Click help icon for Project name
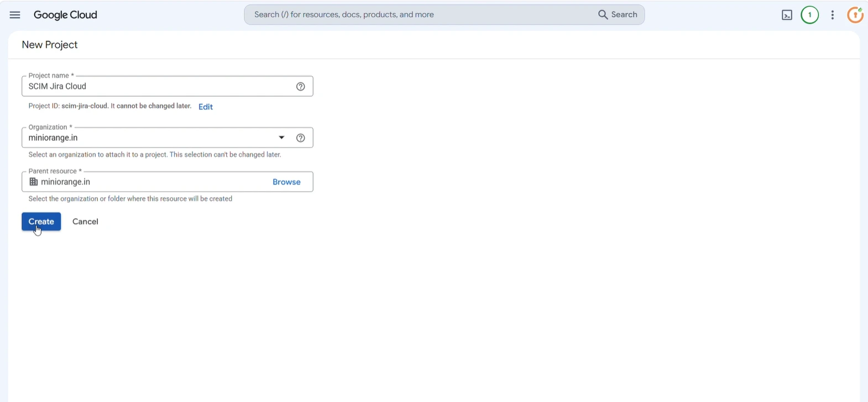The height and width of the screenshot is (402, 868). pyautogui.click(x=301, y=87)
